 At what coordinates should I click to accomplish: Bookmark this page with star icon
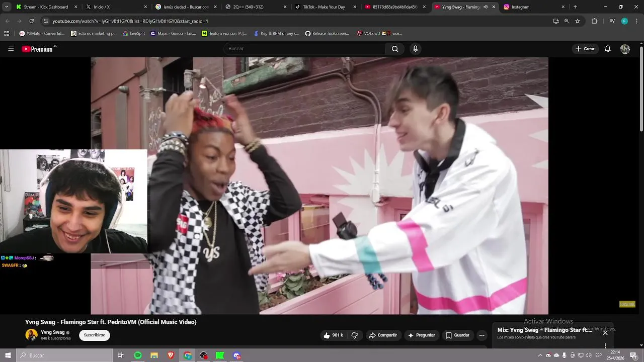tap(578, 21)
